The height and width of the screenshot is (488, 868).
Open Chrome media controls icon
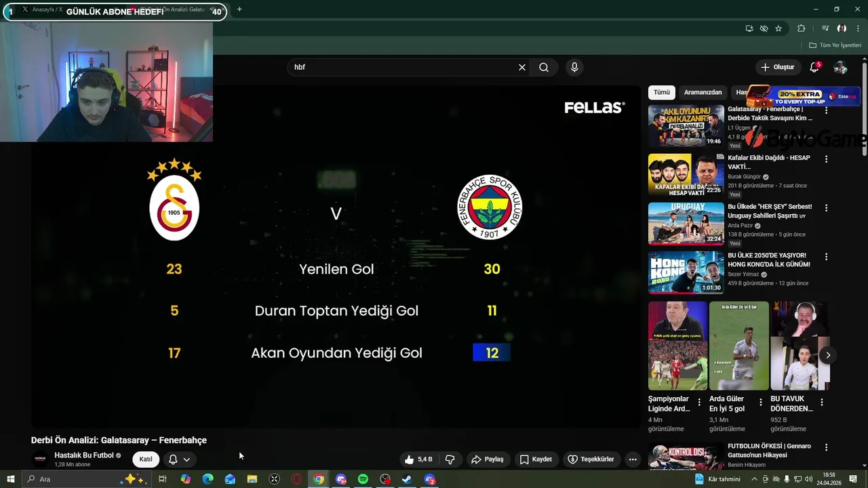[825, 28]
